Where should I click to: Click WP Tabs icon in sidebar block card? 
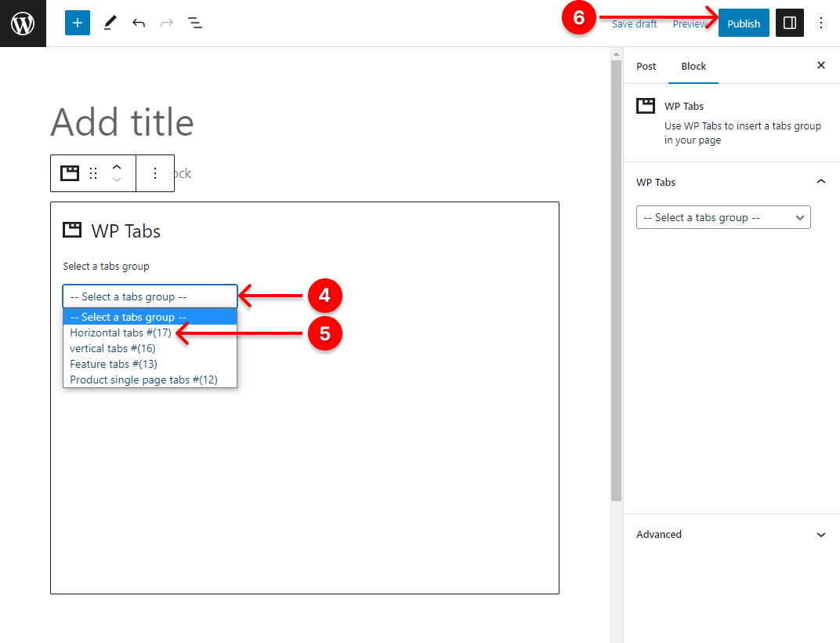click(x=646, y=106)
